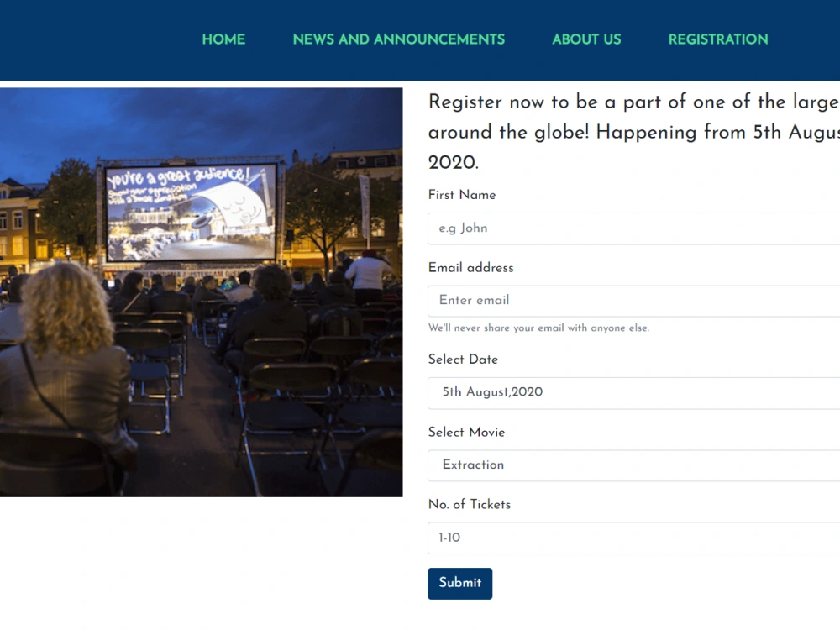Open the ABOUT US page
The width and height of the screenshot is (840, 630).
[586, 39]
